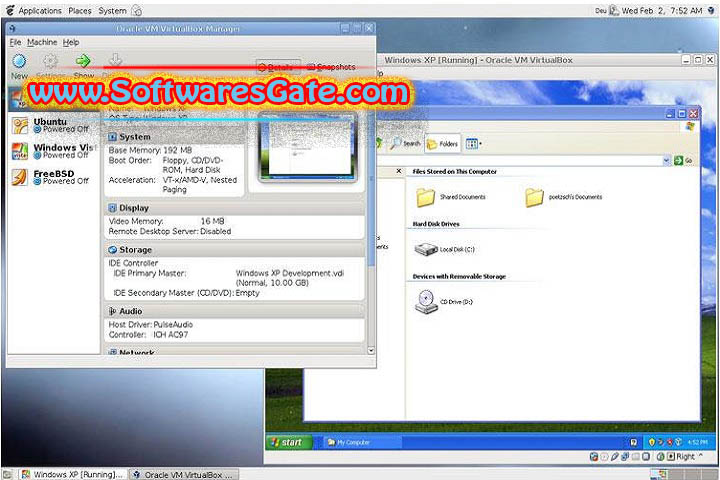
Task: Select the Ubuntu virtual machine icon
Action: tap(20, 125)
